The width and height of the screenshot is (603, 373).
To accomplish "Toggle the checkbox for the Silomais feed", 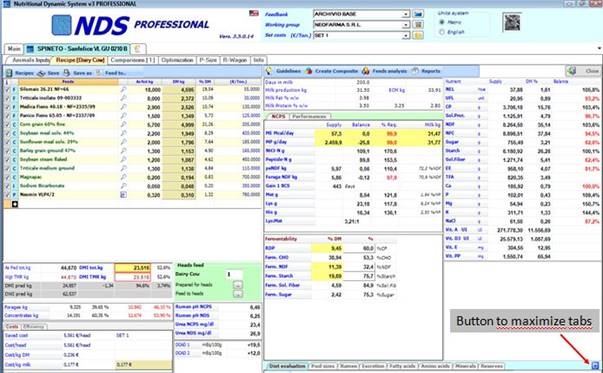I will [8, 89].
